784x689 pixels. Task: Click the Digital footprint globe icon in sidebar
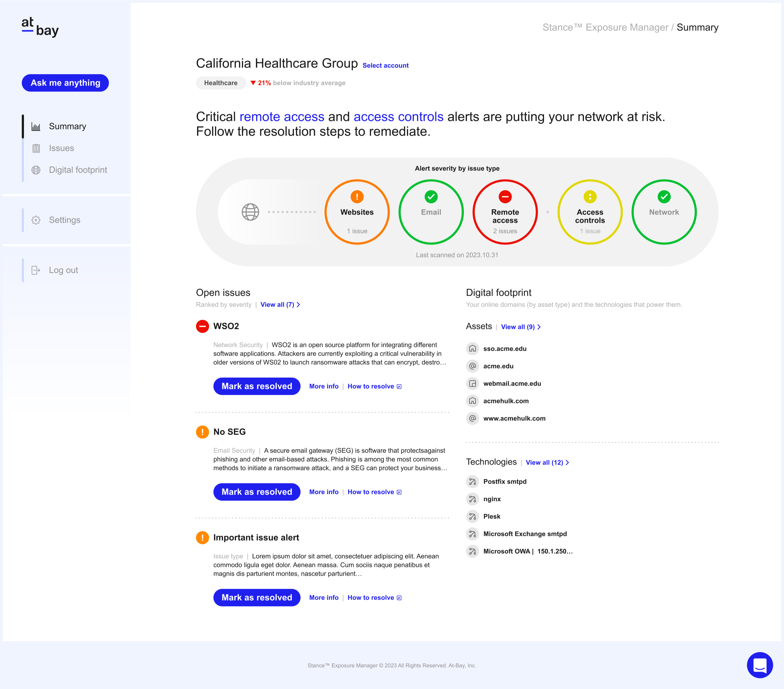pyautogui.click(x=36, y=170)
